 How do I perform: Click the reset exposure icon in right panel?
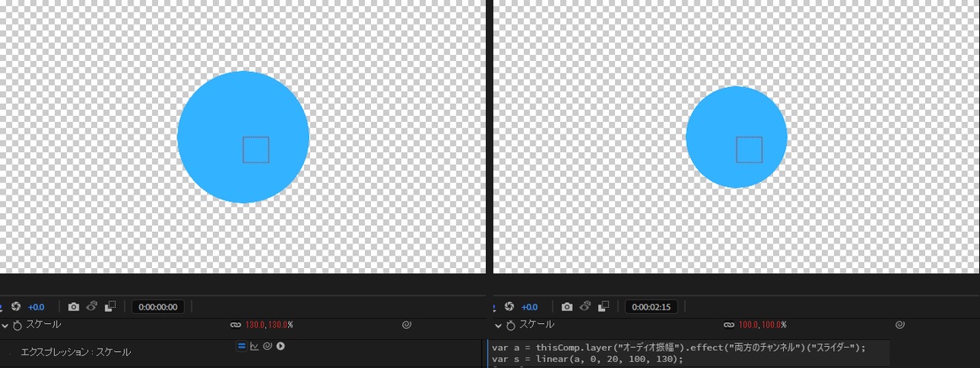[509, 306]
